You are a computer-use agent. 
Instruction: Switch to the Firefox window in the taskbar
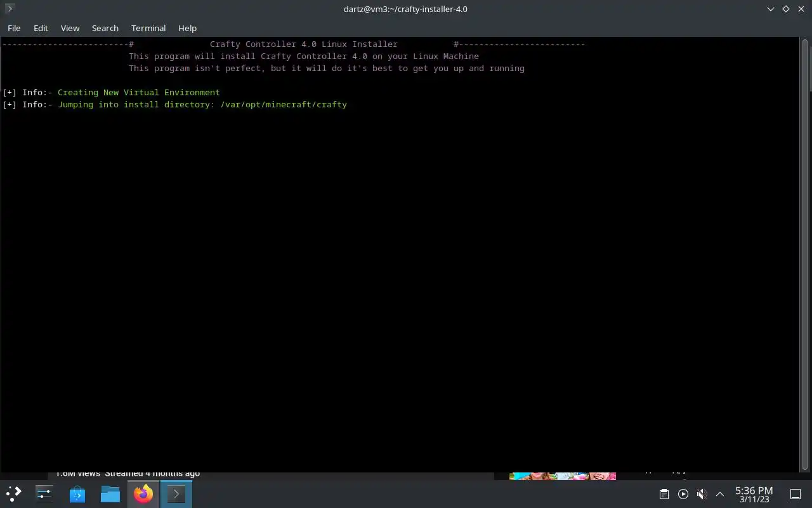tap(143, 493)
